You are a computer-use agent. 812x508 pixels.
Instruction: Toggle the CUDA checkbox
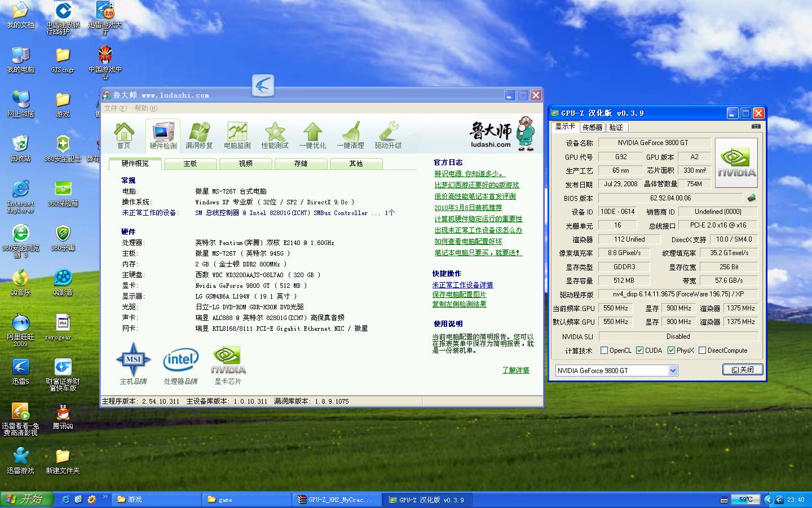(640, 351)
